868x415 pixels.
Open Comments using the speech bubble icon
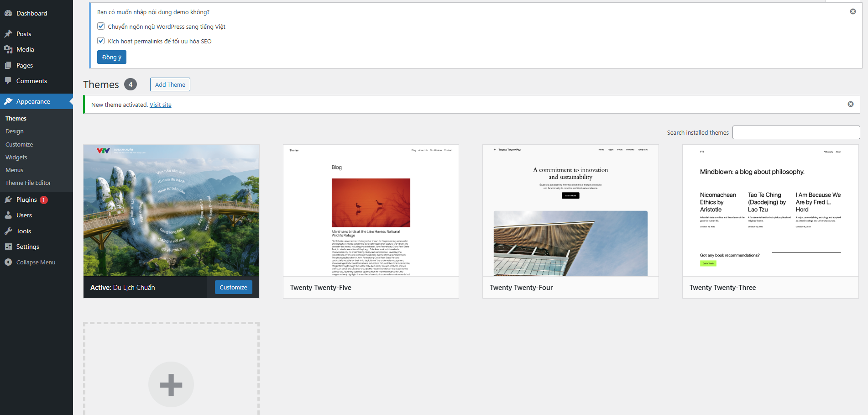[x=8, y=81]
